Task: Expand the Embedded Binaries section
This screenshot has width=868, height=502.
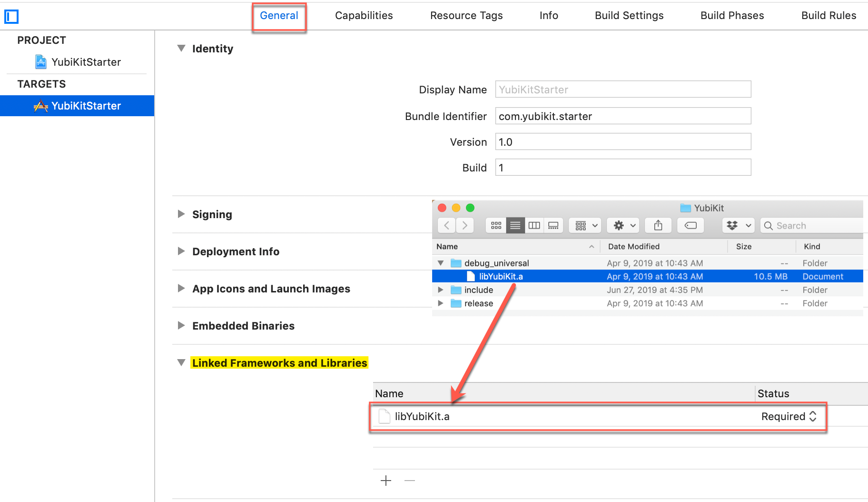Action: coord(181,325)
